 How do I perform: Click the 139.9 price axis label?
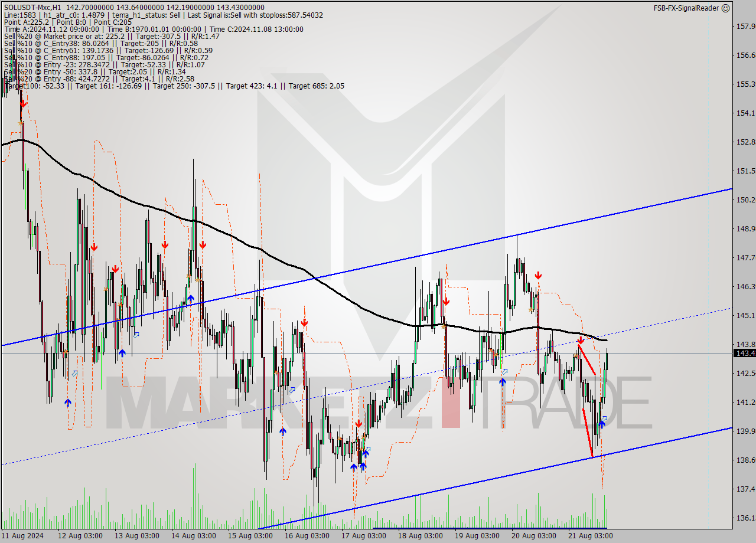[x=745, y=431]
